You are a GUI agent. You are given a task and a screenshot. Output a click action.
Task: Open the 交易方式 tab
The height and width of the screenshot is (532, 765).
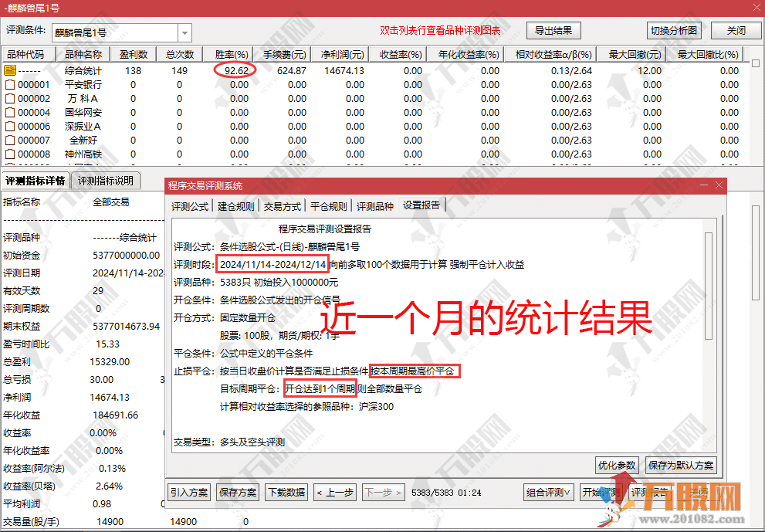click(x=283, y=206)
